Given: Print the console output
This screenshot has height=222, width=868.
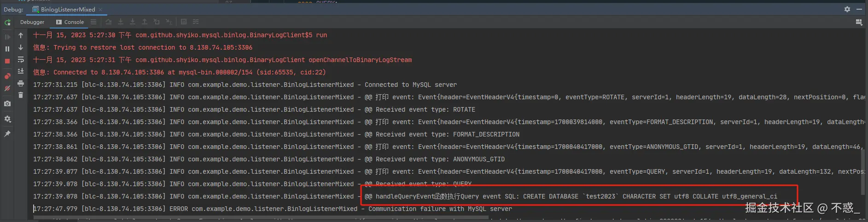Looking at the screenshot, I should coord(21,83).
